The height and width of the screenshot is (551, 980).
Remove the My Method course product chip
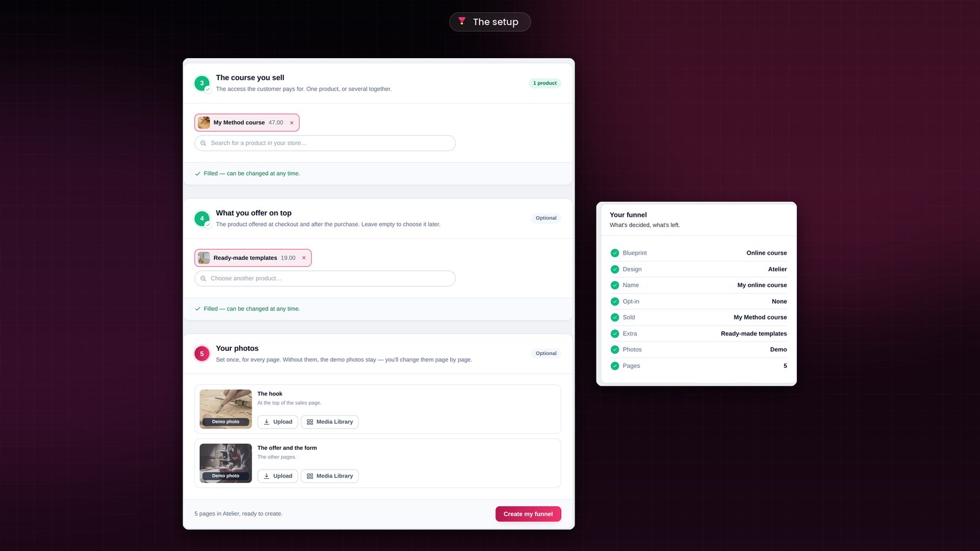292,122
